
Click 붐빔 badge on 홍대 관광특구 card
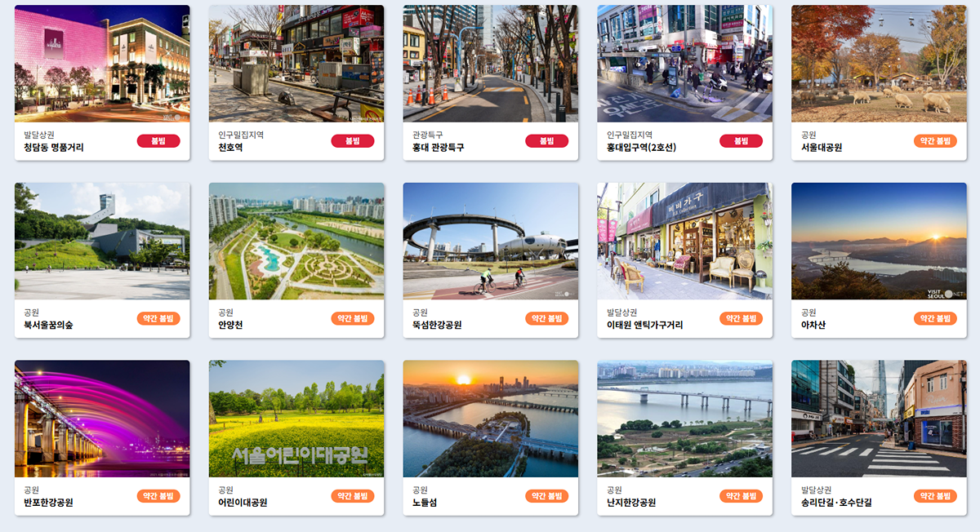pyautogui.click(x=547, y=141)
